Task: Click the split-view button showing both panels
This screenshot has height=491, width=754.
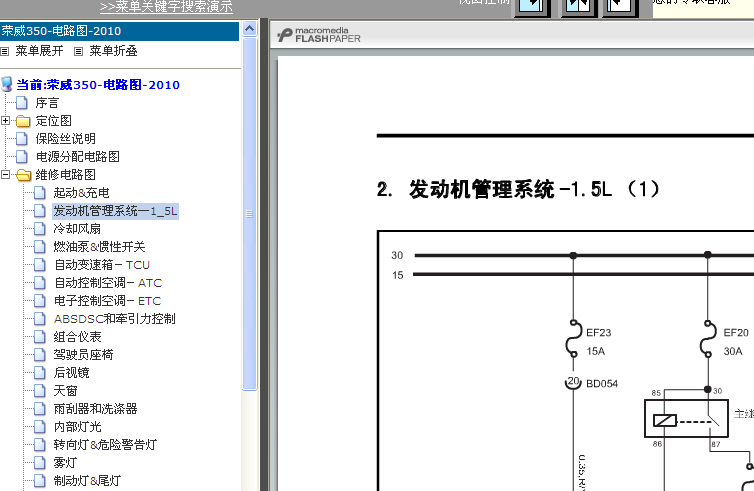Action: [578, 7]
